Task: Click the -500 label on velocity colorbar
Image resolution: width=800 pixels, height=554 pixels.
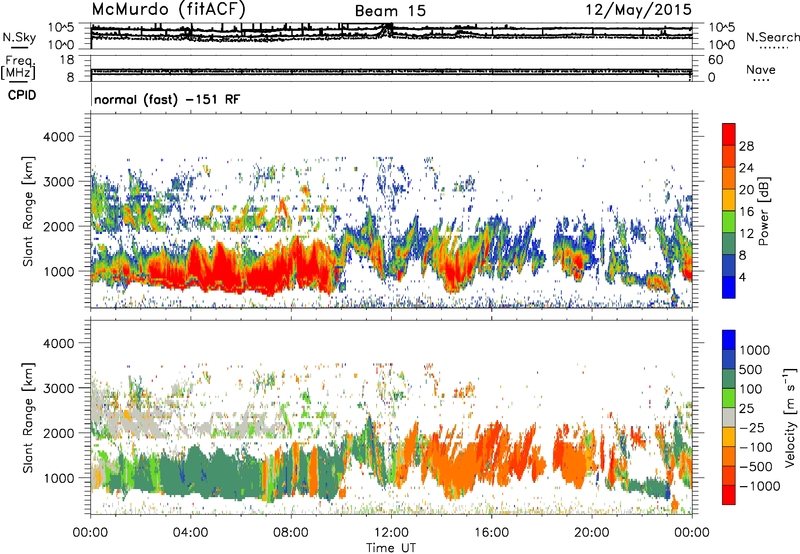Action: (757, 466)
